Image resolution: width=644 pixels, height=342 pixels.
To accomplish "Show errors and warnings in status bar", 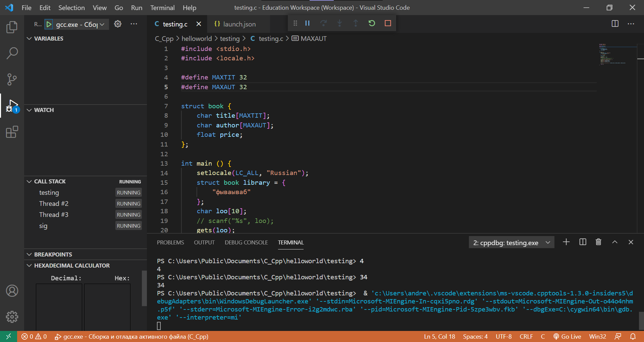I will [x=34, y=336].
